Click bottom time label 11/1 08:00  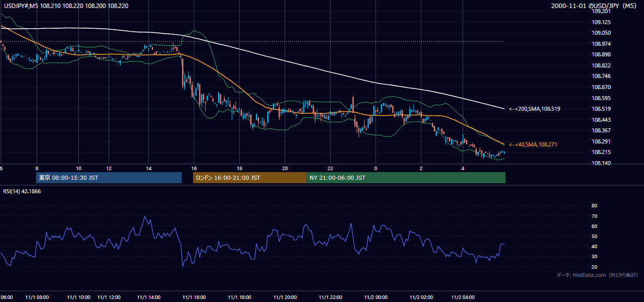(37, 297)
